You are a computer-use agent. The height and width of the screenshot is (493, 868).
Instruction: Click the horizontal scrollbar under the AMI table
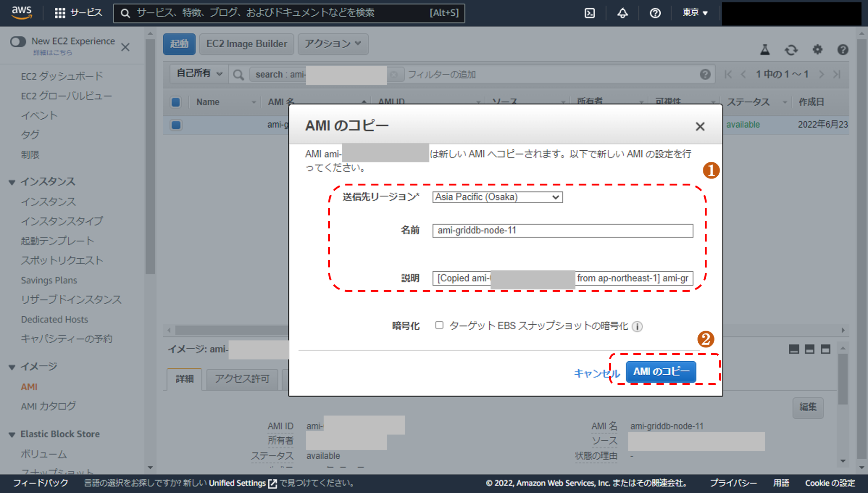[232, 330]
